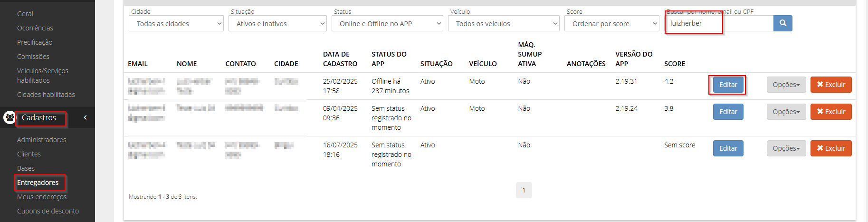Open the Score dropdown 'Ordenar por score'
868x222 pixels.
click(612, 23)
